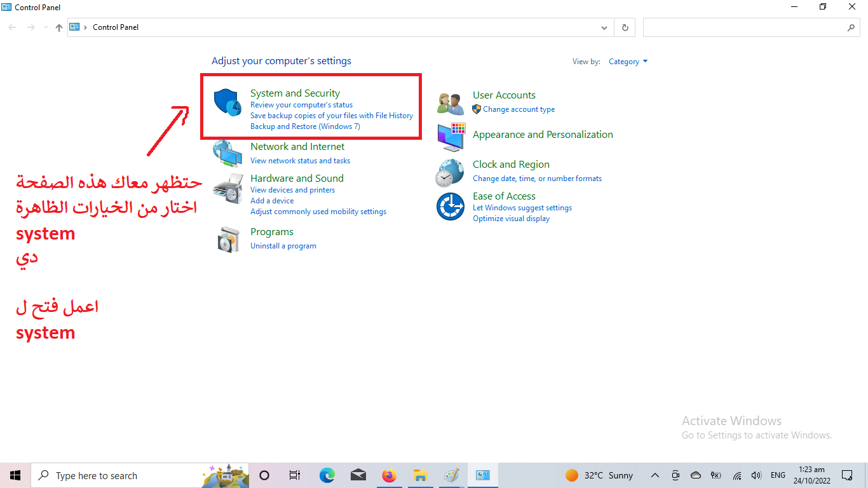Click the up arrow navigation button
This screenshot has height=488, width=868.
click(59, 27)
